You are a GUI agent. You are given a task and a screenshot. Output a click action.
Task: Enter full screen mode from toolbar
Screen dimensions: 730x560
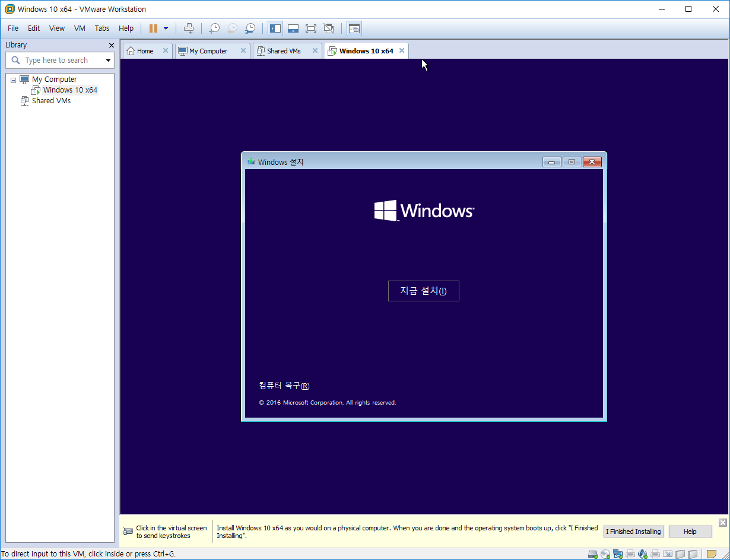[310, 28]
